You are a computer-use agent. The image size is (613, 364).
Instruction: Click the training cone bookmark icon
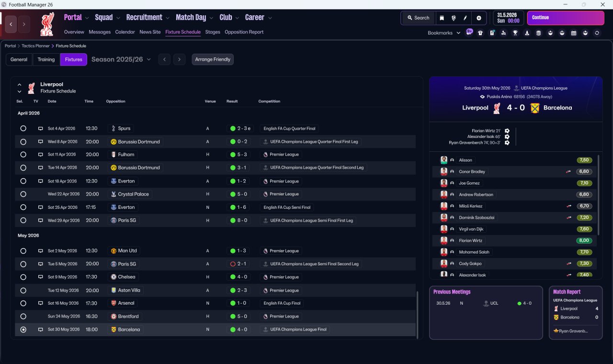tap(527, 33)
